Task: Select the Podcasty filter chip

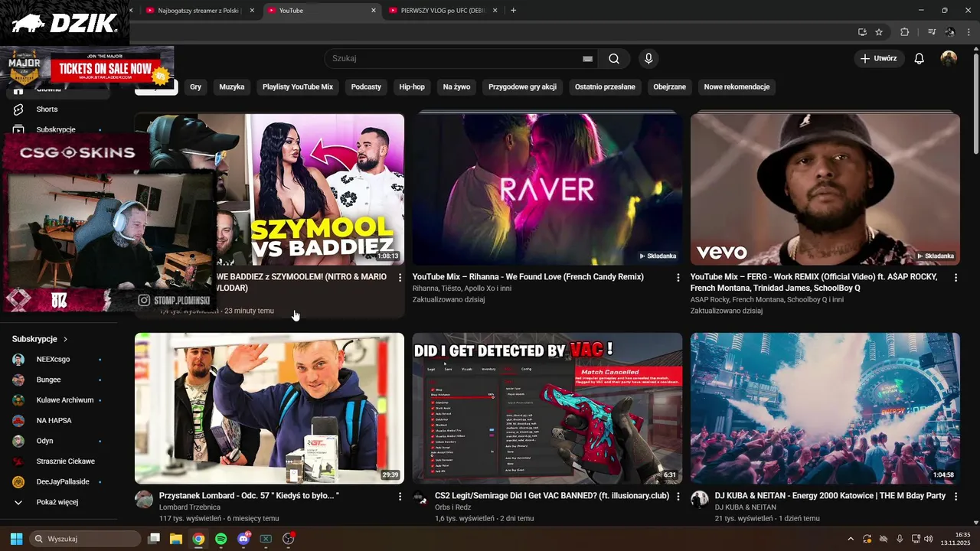Action: (x=366, y=87)
